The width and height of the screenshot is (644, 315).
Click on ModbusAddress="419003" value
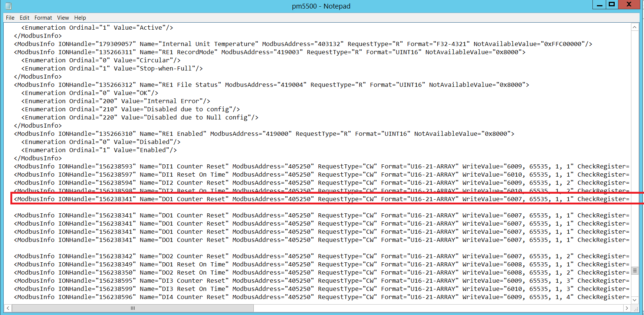[262, 52]
